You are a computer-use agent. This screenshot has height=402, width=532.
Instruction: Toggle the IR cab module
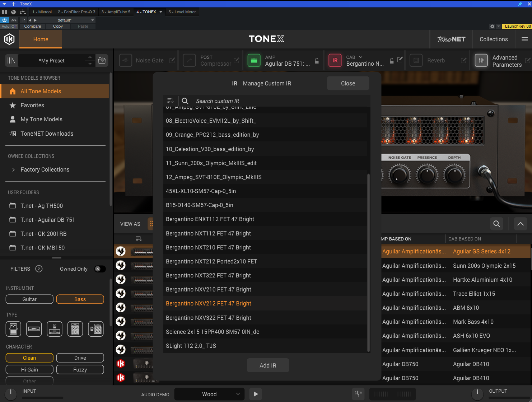click(x=335, y=60)
